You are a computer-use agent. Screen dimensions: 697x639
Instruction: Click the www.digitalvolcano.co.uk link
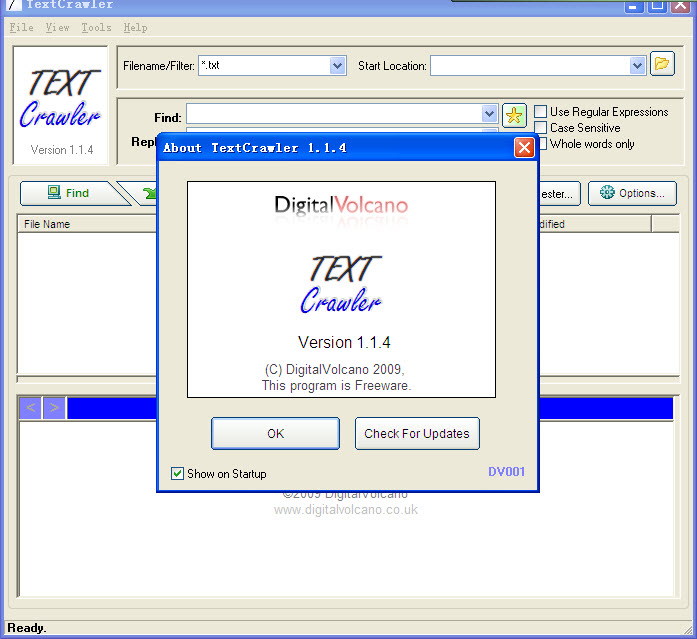[x=346, y=510]
